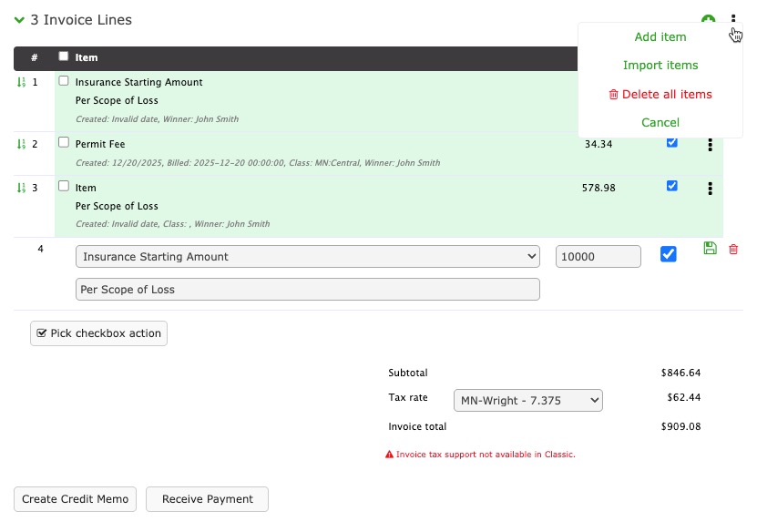The height and width of the screenshot is (532, 757).
Task: Check the Insurance Starting Amount row checkbox
Action: (x=64, y=81)
